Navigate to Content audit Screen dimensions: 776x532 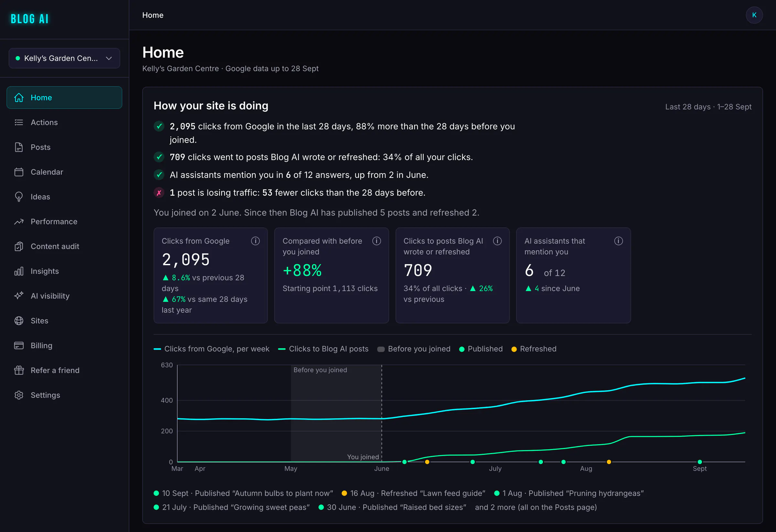pos(64,246)
